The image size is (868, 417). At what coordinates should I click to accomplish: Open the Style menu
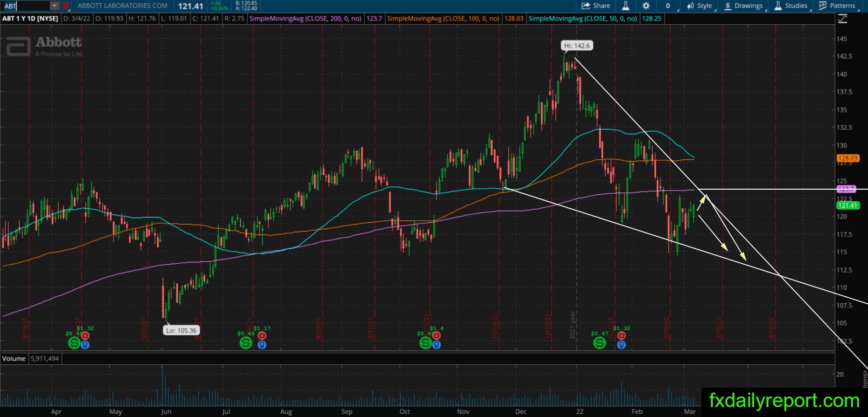(700, 6)
